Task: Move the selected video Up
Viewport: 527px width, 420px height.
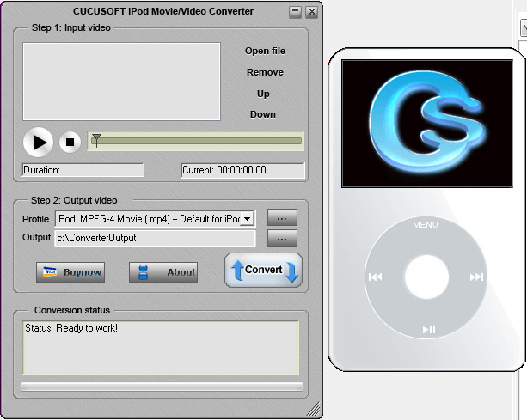Action: 263,94
